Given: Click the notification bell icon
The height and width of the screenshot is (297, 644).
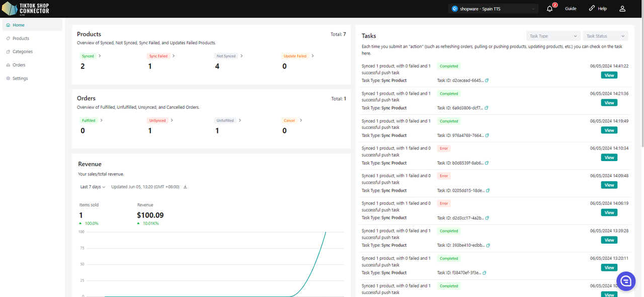Looking at the screenshot, I should click(x=549, y=9).
